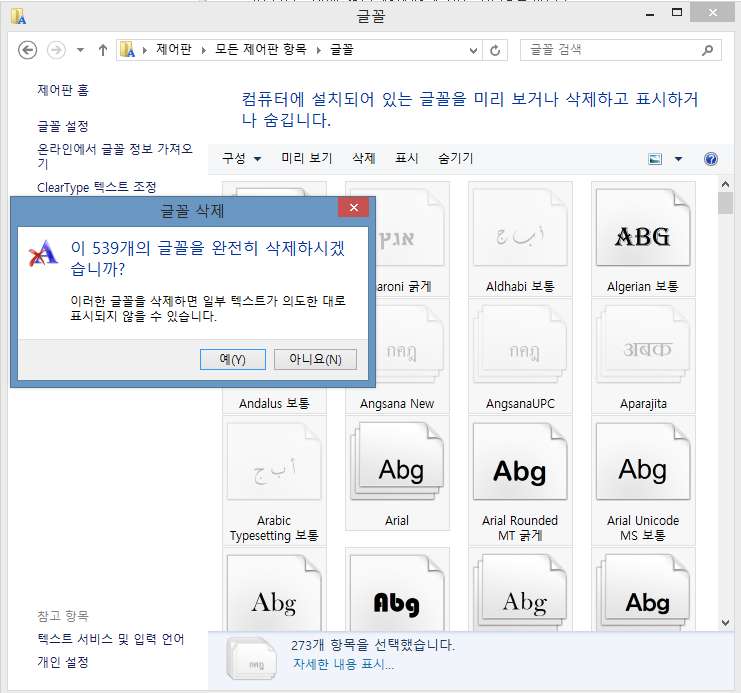Maximize the 글꼴 window
Screen dimensions: 741x693
[x=677, y=13]
